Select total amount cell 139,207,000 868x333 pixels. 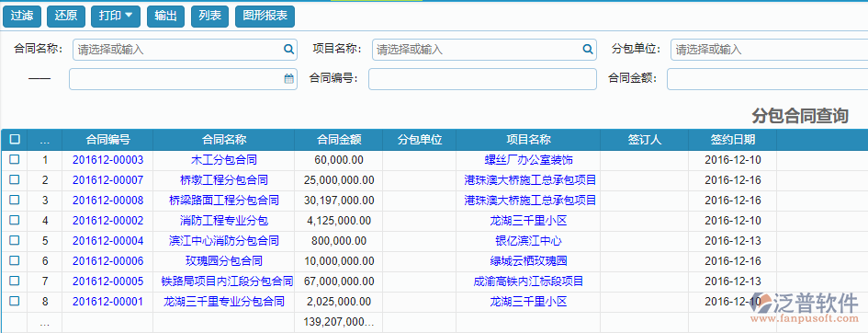coord(339,322)
